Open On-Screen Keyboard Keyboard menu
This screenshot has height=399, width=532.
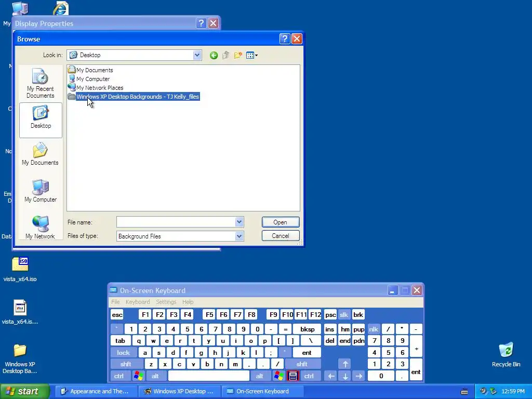pos(137,302)
